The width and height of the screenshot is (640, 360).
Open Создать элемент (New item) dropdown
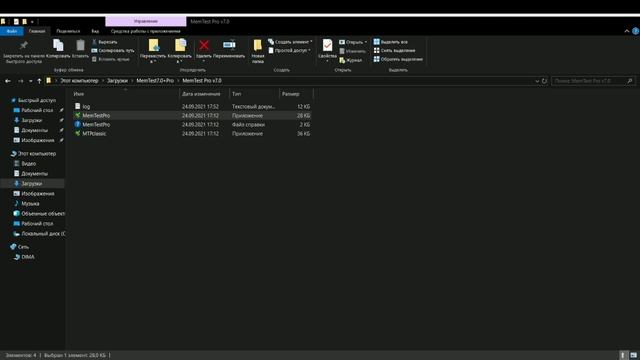pyautogui.click(x=290, y=42)
